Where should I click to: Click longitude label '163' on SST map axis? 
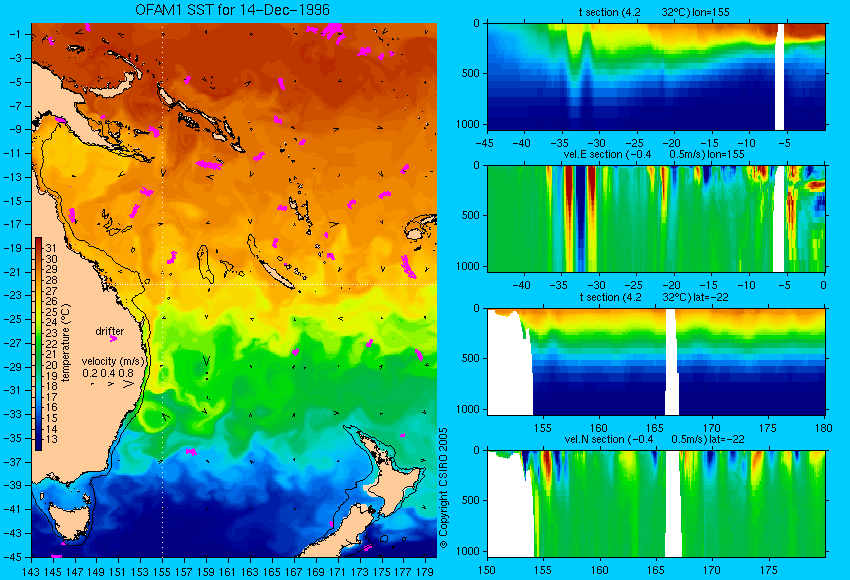pyautogui.click(x=250, y=571)
